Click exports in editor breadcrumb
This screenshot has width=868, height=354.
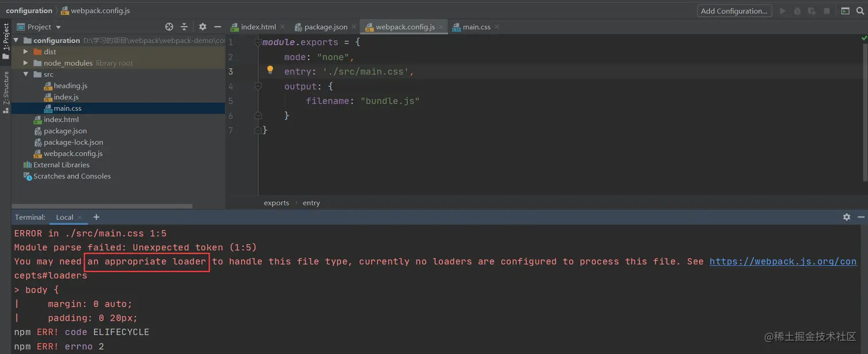pyautogui.click(x=276, y=203)
